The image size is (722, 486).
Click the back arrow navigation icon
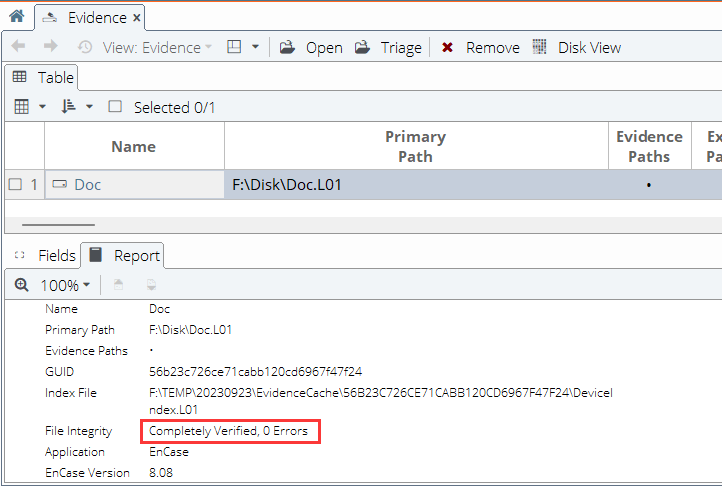pyautogui.click(x=19, y=47)
